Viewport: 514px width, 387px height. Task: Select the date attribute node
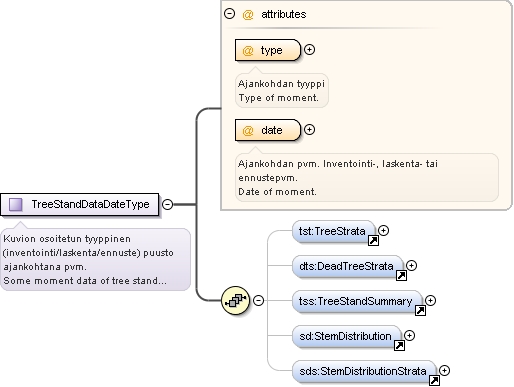pos(268,130)
